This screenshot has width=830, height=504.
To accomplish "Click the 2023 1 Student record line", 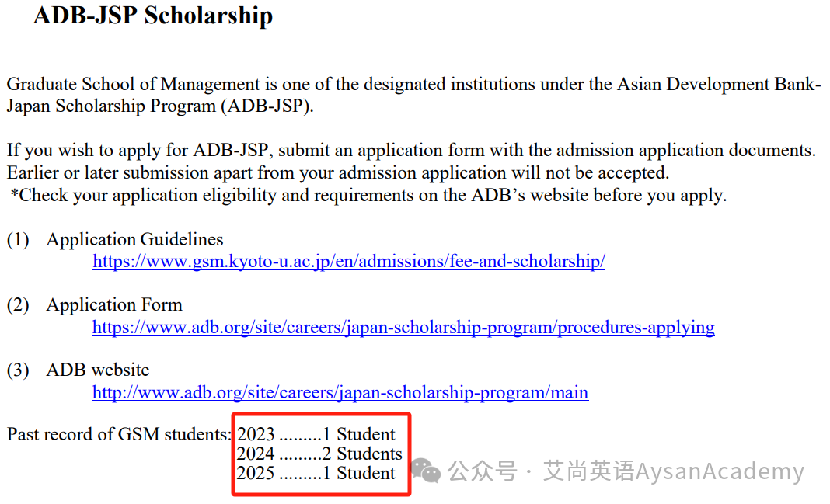I will pyautogui.click(x=316, y=434).
